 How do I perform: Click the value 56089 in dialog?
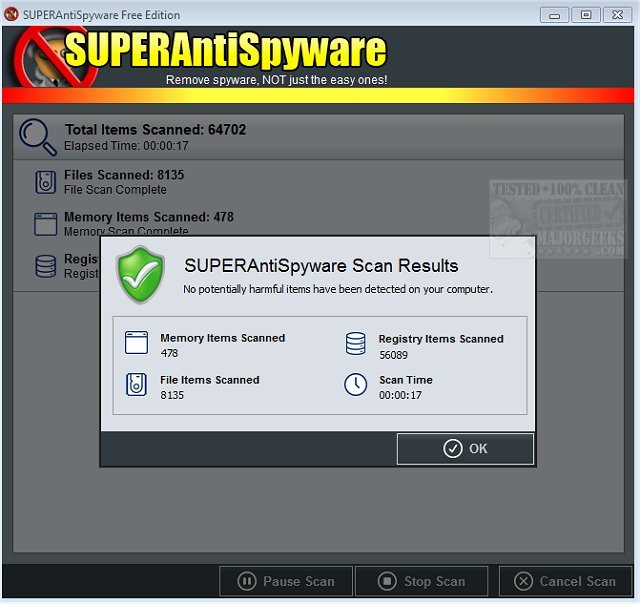click(393, 355)
